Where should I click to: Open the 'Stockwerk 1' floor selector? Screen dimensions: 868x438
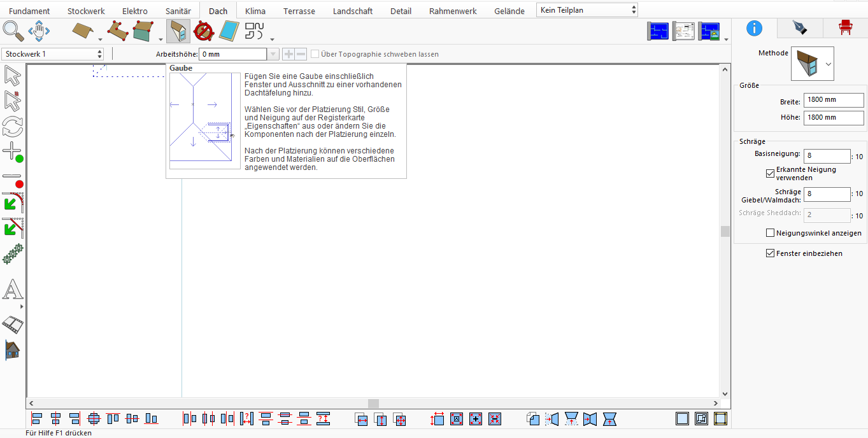coord(53,54)
